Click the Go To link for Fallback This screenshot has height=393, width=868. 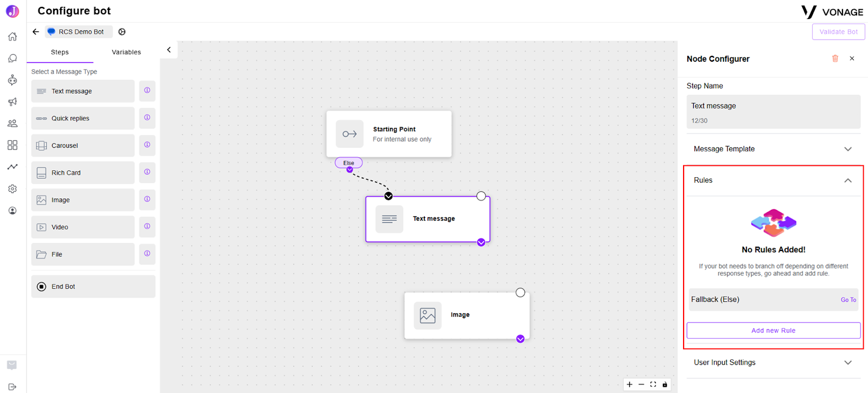click(x=848, y=300)
